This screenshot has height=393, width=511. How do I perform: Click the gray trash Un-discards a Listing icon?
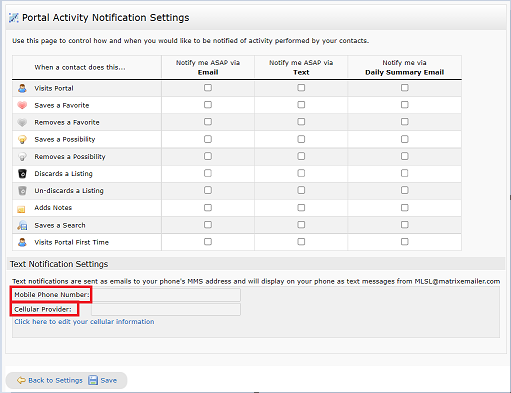(x=22, y=191)
